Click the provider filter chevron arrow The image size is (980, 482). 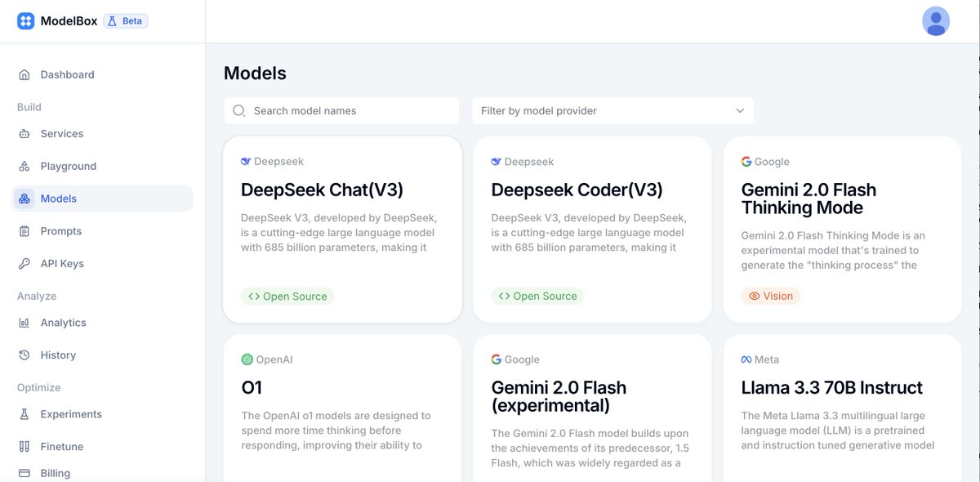(740, 110)
